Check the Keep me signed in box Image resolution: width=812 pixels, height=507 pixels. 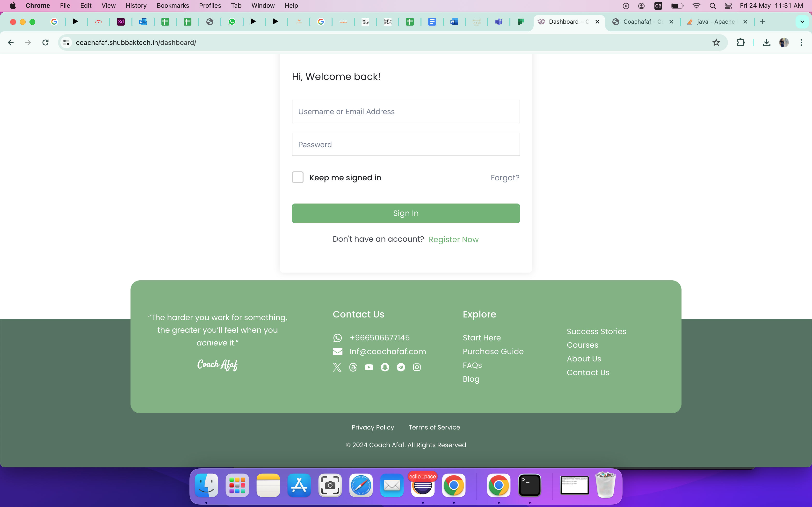[298, 177]
